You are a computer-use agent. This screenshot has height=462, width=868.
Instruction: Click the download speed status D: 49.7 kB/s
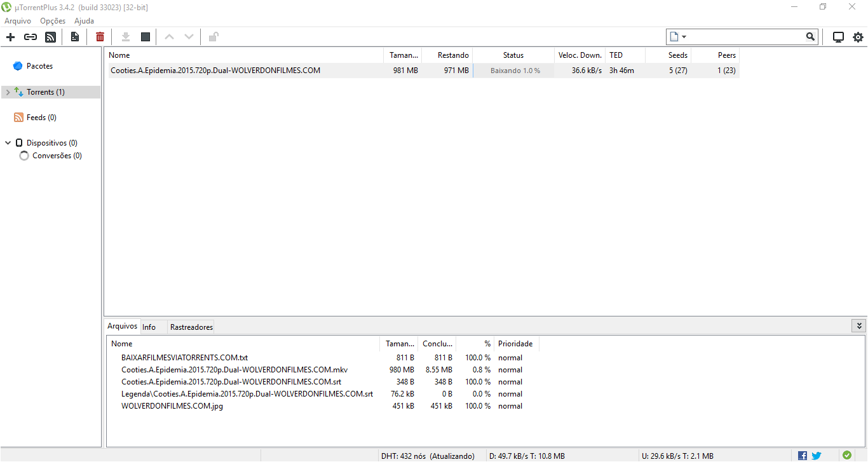point(527,456)
